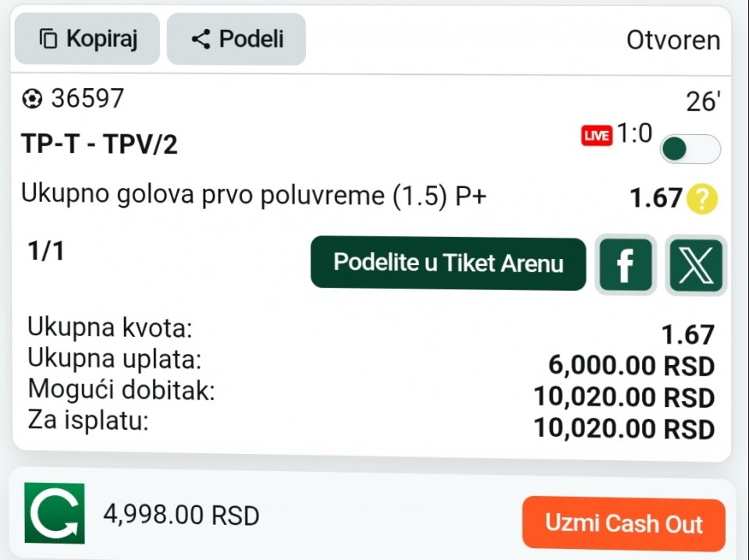This screenshot has height=560, width=749.
Task: Tap the orange Uzmi Cash Out button
Action: point(623,523)
